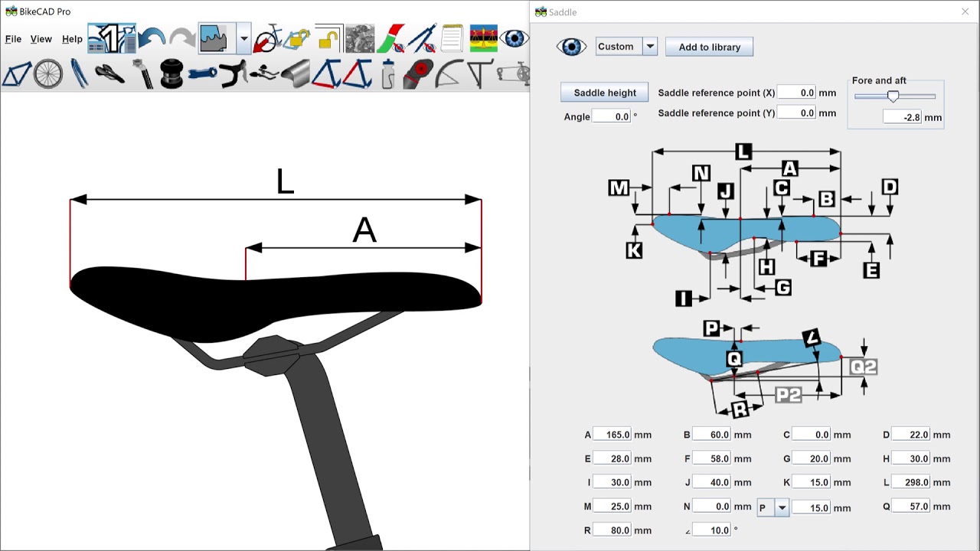Open the blue stem icon
The image size is (980, 551).
coord(203,74)
